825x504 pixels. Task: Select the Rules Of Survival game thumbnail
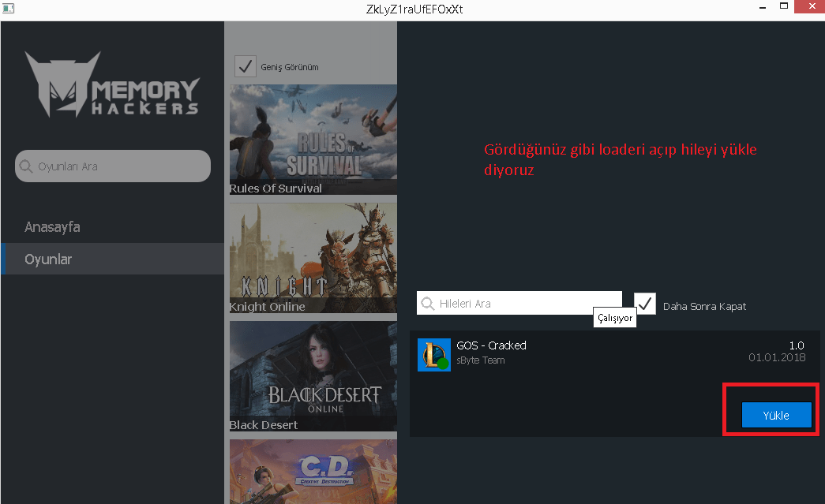click(x=313, y=140)
